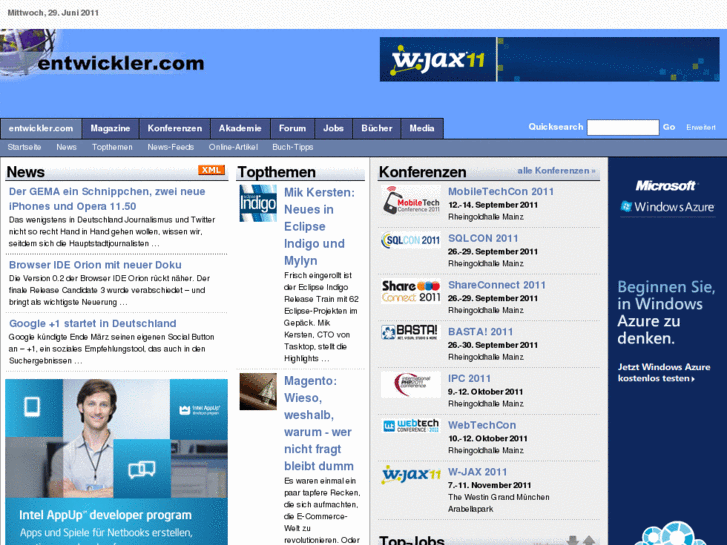Open the Forum tab
Viewport: 727px width, 545px height.
[x=293, y=128]
